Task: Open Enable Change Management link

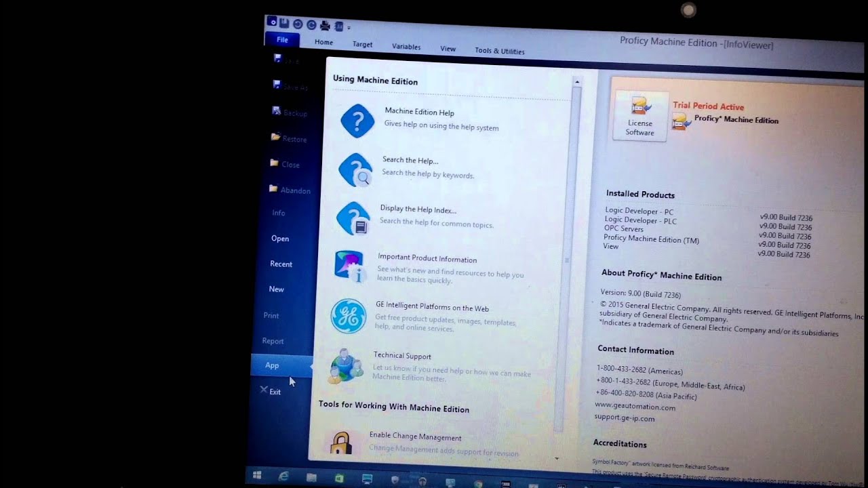Action: pyautogui.click(x=415, y=436)
